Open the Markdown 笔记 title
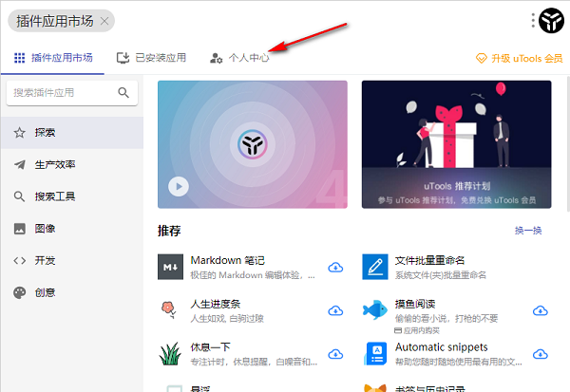Image resolution: width=570 pixels, height=392 pixels. (228, 260)
